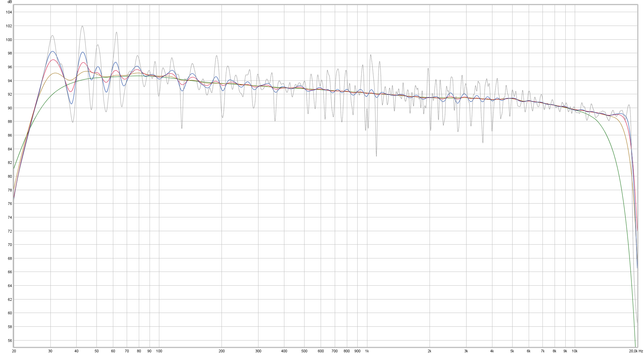Viewport: 644px width, 354px height.
Task: Click the 400 frequency label on x-axis
Action: pos(284,351)
